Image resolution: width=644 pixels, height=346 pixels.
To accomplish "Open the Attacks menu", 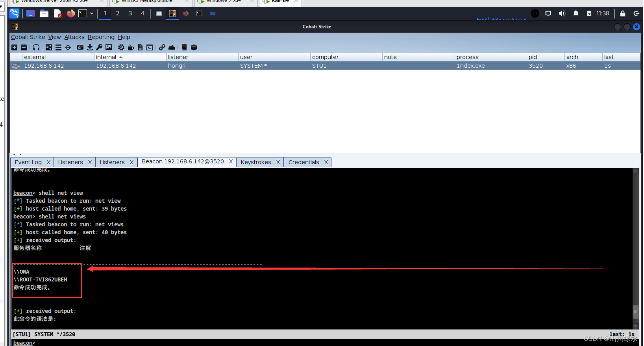I will pos(74,37).
